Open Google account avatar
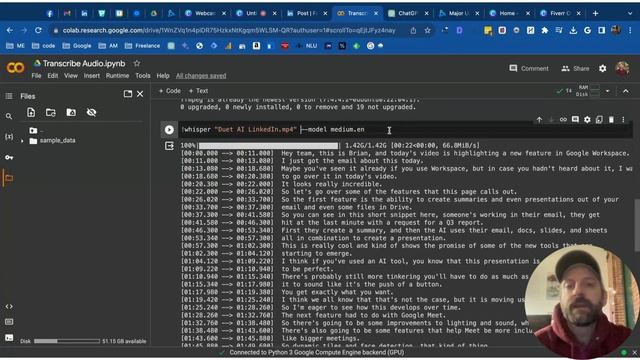640x360 pixels. coord(622,68)
